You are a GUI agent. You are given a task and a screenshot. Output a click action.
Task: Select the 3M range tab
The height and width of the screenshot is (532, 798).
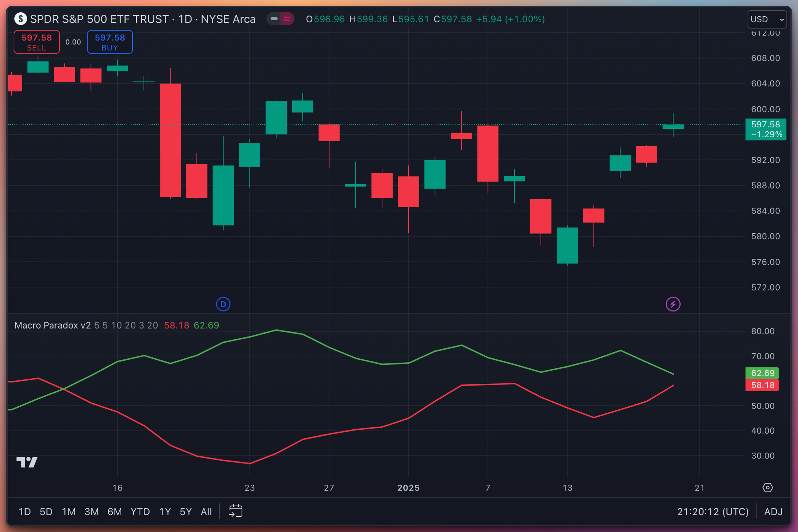92,512
